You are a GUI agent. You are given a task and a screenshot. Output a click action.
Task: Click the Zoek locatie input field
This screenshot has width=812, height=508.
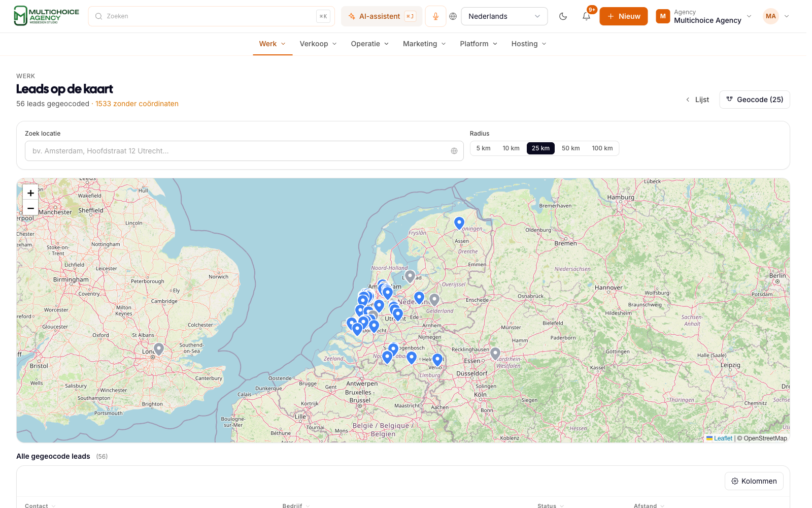[244, 151]
